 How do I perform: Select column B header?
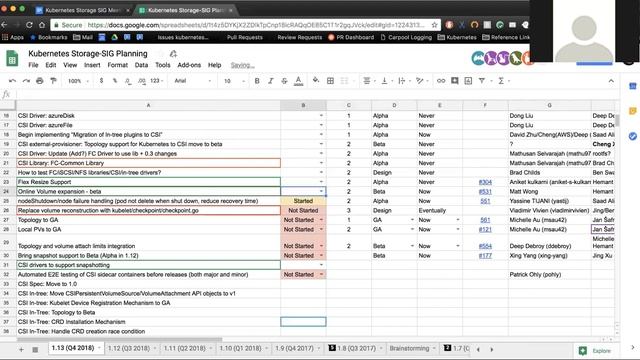tap(303, 105)
